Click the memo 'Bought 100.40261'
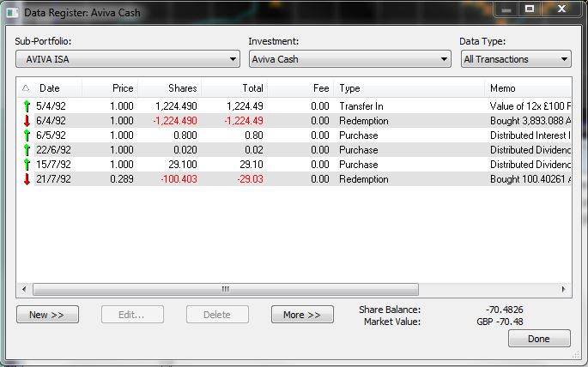This screenshot has height=367, width=588. (x=530, y=179)
